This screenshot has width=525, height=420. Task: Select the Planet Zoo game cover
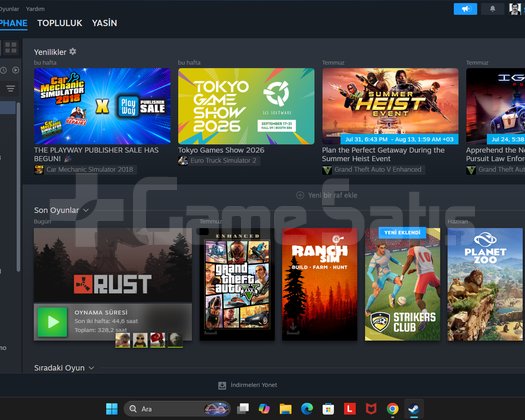point(485,284)
